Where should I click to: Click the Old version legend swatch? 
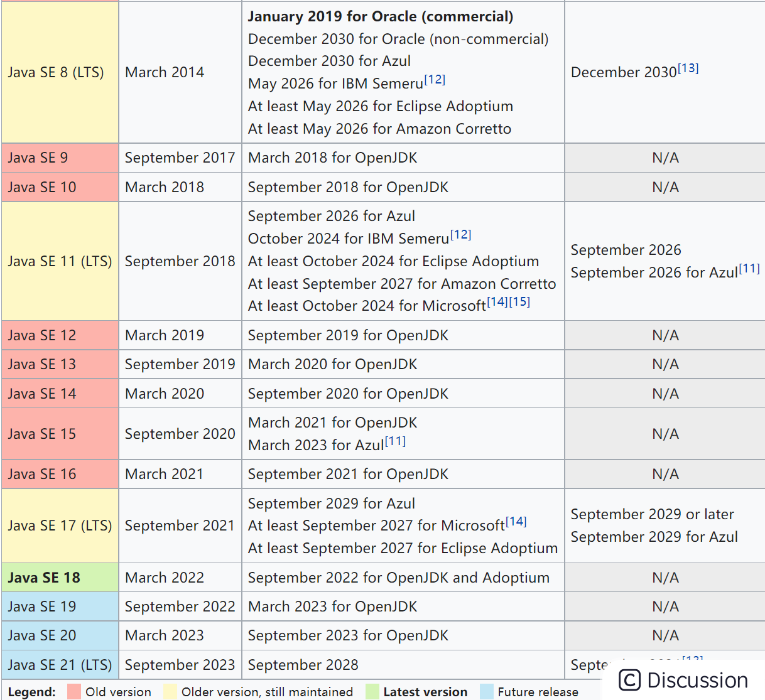pyautogui.click(x=74, y=691)
